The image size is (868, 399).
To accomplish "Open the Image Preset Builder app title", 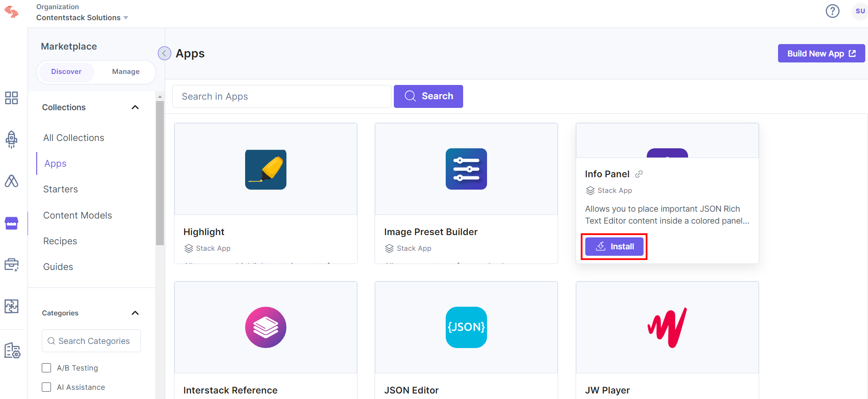I will [x=431, y=232].
